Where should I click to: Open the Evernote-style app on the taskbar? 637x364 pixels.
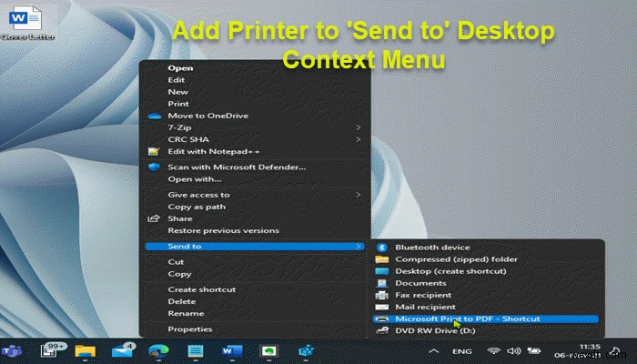(x=268, y=351)
